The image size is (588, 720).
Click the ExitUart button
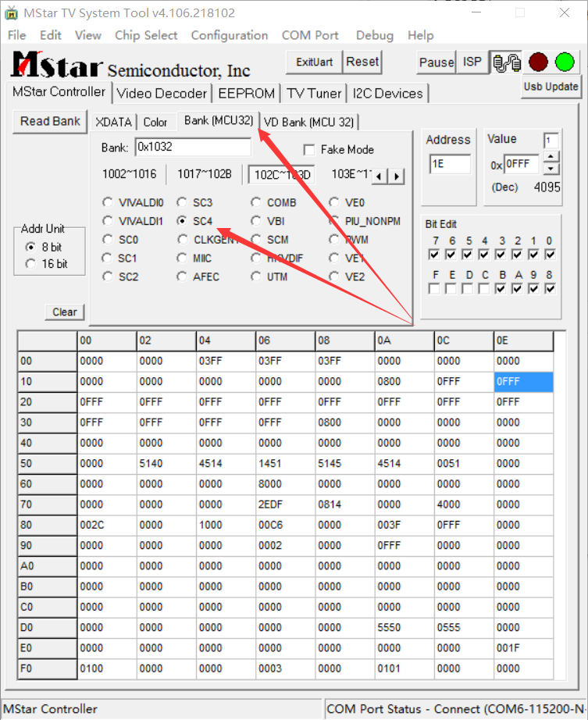coord(314,62)
